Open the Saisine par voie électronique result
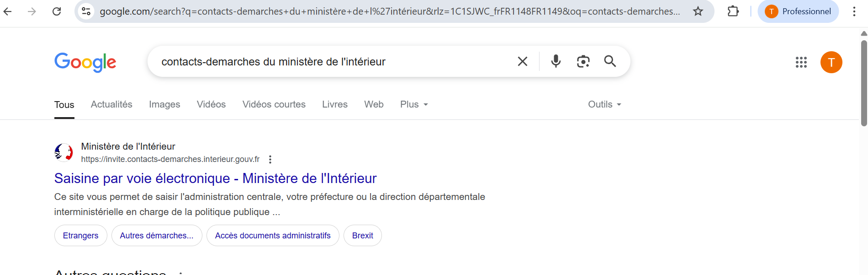Viewport: 868px width, 275px height. (216, 178)
